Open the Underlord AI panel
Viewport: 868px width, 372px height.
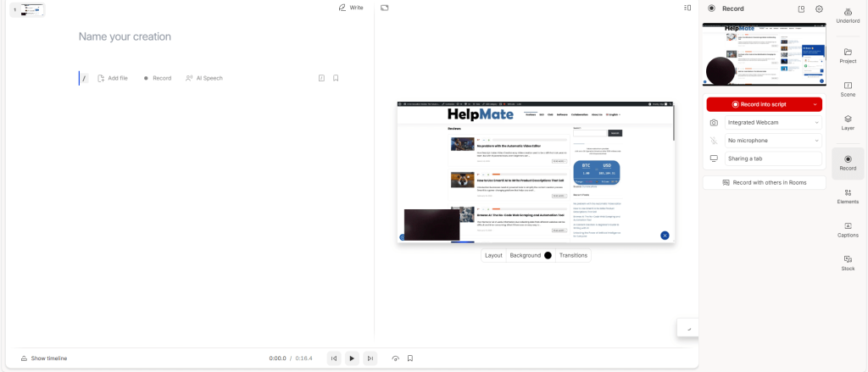848,14
